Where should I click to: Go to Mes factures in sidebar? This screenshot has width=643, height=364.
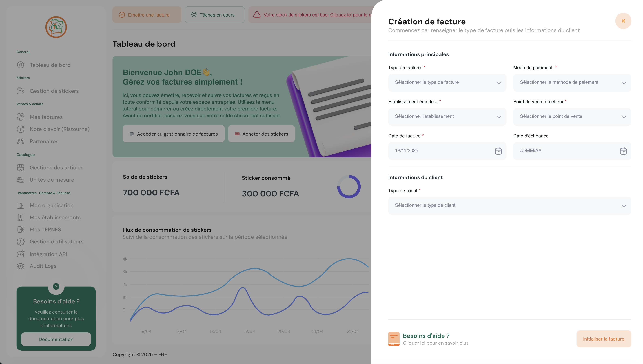click(x=46, y=117)
